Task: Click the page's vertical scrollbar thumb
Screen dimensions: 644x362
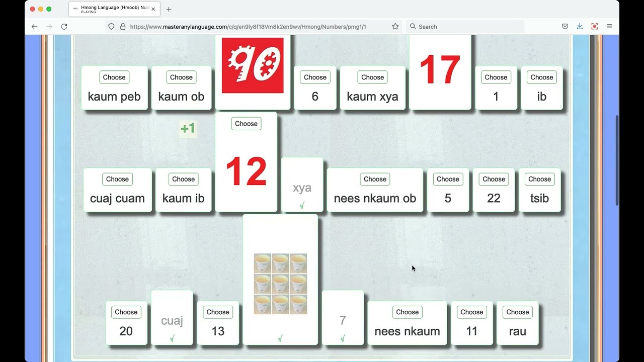Action: [617, 160]
